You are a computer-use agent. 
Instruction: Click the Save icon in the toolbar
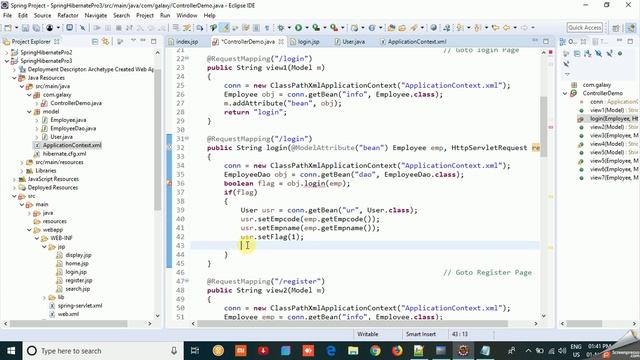point(25,28)
